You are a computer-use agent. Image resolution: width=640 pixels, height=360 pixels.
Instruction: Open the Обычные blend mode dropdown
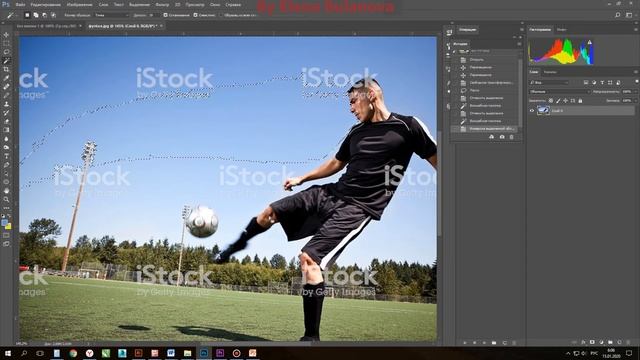click(559, 92)
